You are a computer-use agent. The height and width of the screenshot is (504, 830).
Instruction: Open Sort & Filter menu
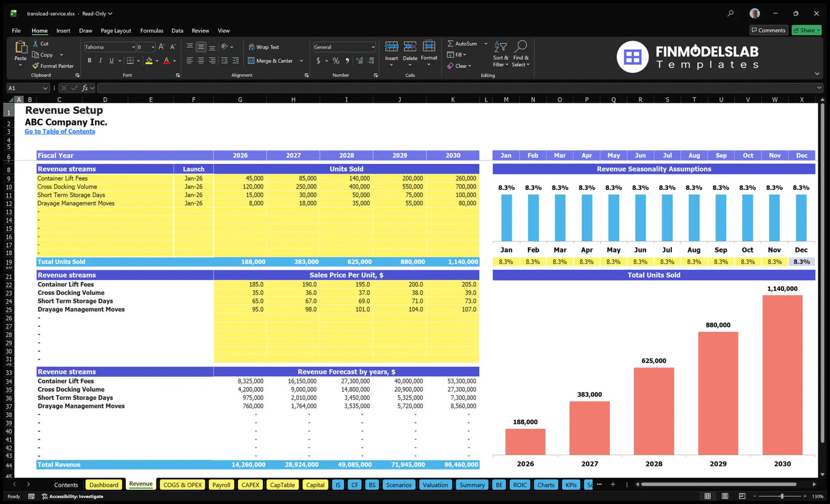coord(500,54)
